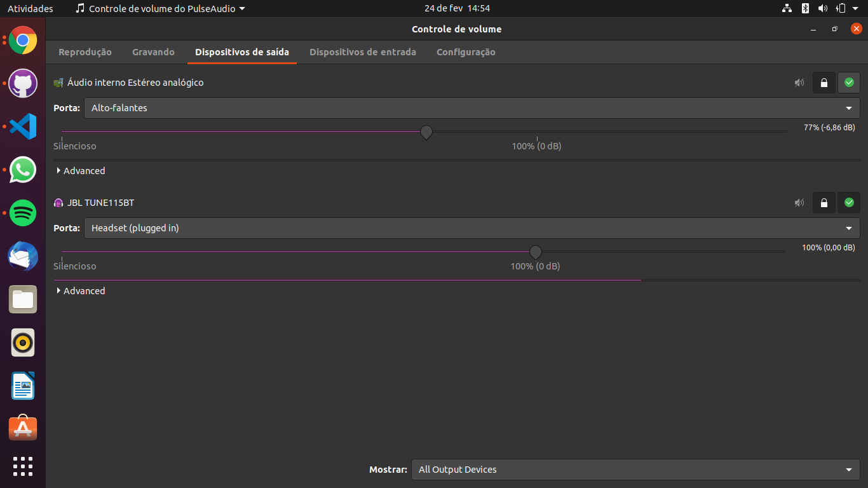Click the Controle de volume title bar text
Image resolution: width=868 pixels, height=488 pixels.
pyautogui.click(x=456, y=29)
